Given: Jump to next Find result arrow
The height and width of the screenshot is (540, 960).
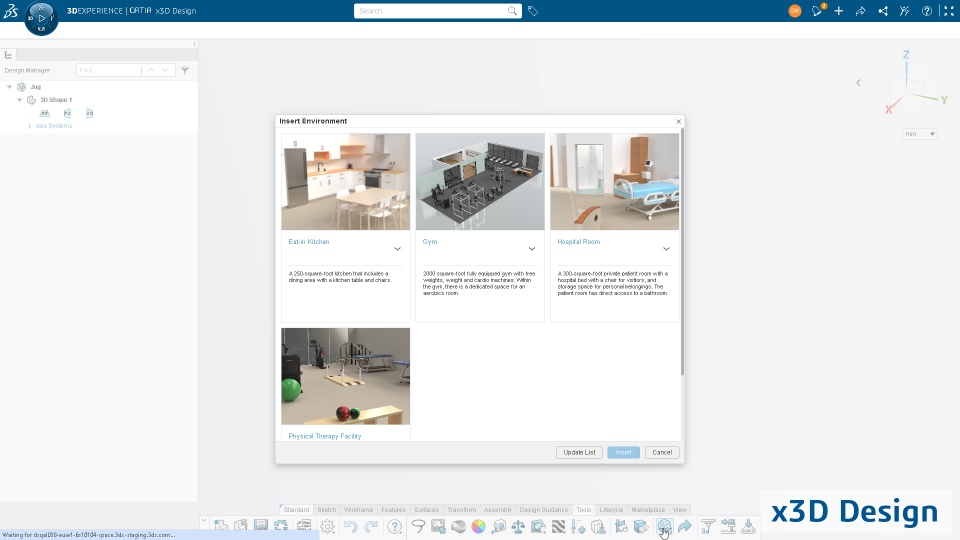Looking at the screenshot, I should coord(165,70).
